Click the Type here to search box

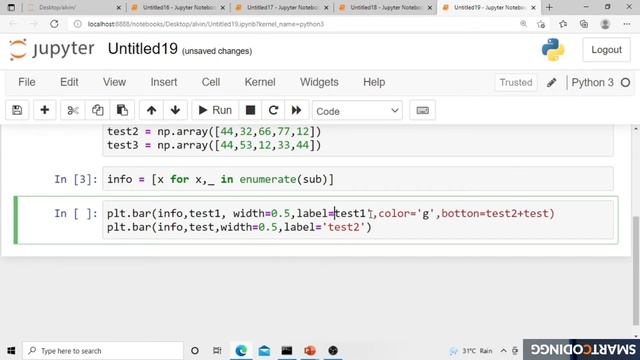103,351
